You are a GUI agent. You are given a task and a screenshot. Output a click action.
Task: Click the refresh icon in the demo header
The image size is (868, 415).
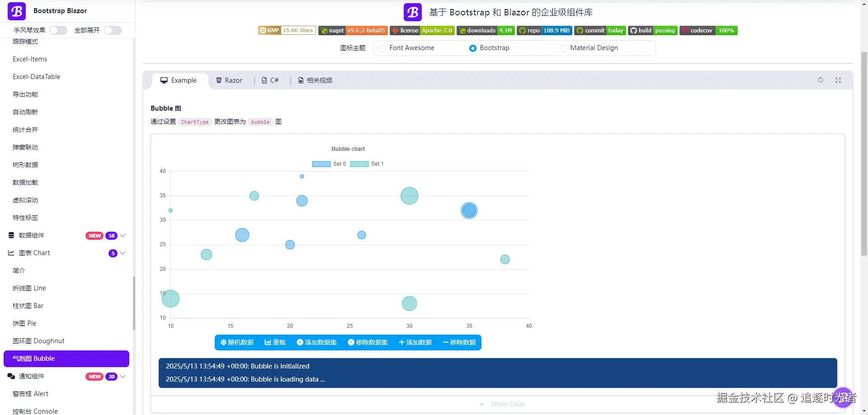pos(821,80)
